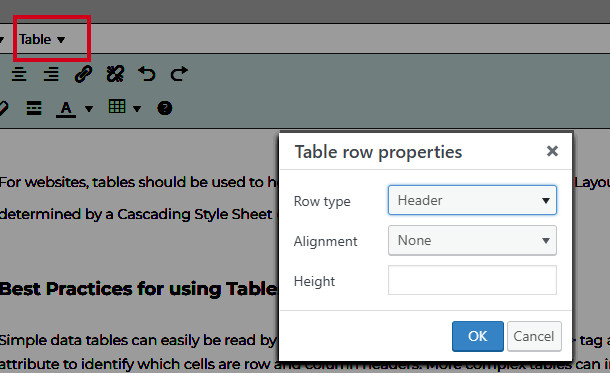Click the Height input field
Image resolution: width=610 pixels, height=373 pixels.
tap(472, 280)
